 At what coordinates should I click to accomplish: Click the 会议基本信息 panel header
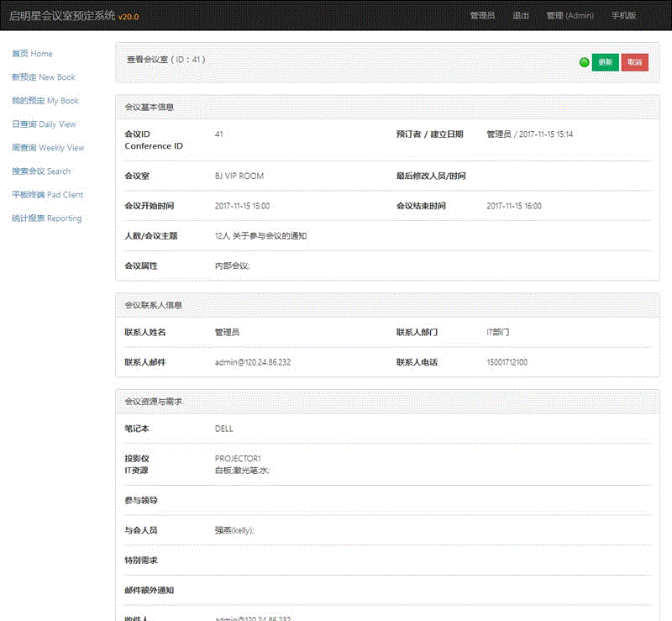click(150, 108)
